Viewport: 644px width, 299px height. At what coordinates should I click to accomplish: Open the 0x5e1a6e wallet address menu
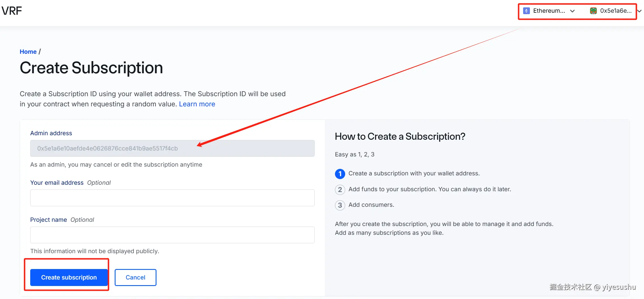(616, 11)
